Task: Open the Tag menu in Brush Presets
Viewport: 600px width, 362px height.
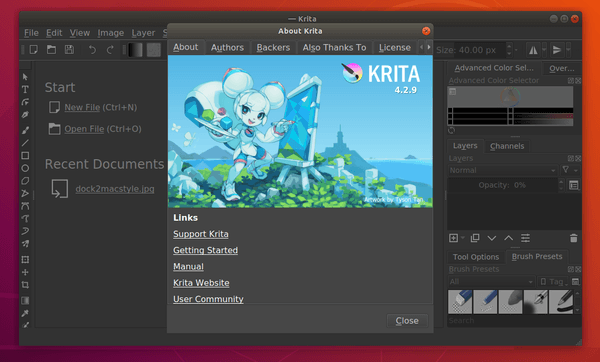Action: 553,282
